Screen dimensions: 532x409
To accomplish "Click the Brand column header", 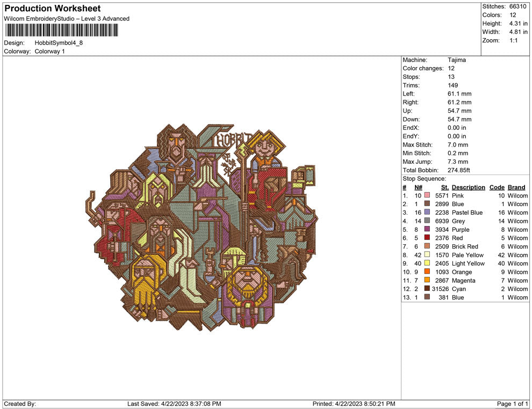I will [516, 187].
